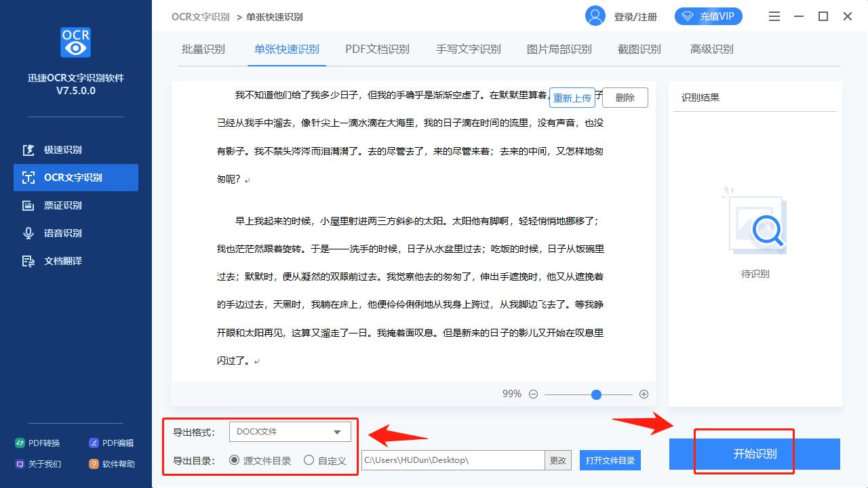Click the zoom-in plus control
868x488 pixels.
point(644,393)
